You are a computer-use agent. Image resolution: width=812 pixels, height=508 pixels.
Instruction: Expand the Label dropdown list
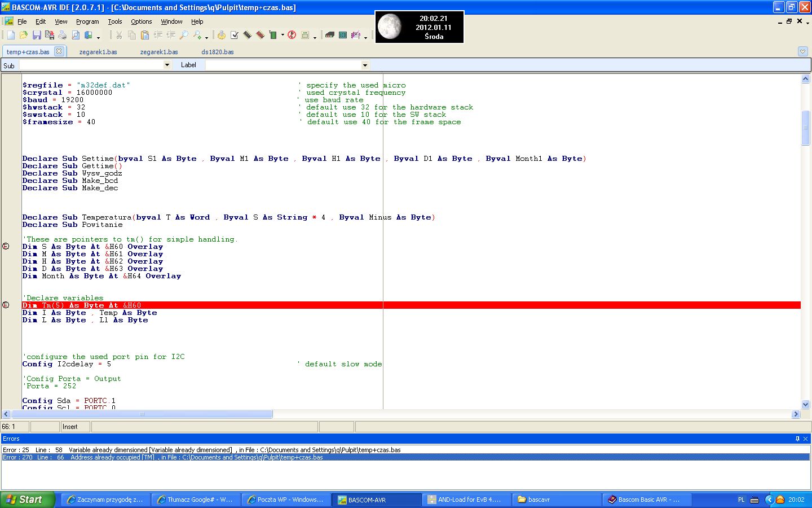click(365, 65)
